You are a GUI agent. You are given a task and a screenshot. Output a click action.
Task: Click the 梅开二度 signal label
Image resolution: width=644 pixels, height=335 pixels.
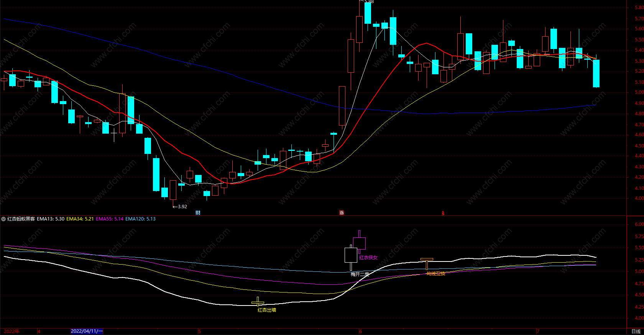pyautogui.click(x=360, y=274)
